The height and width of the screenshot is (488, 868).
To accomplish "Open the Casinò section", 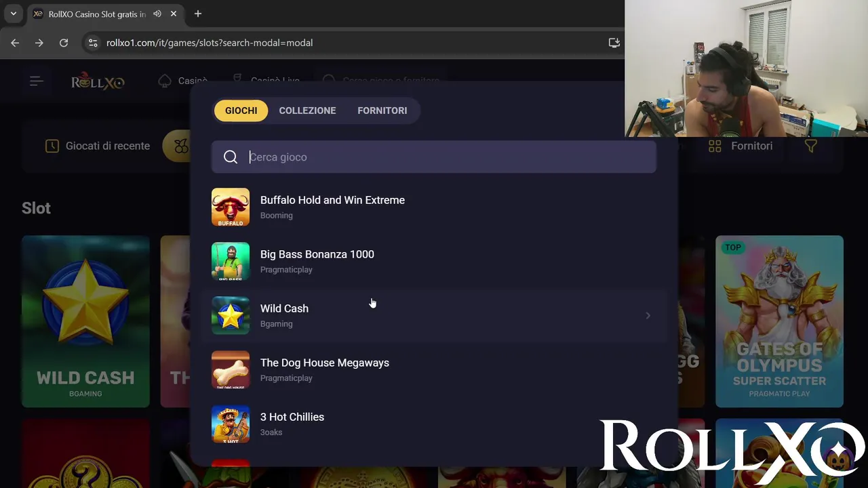I will click(183, 81).
